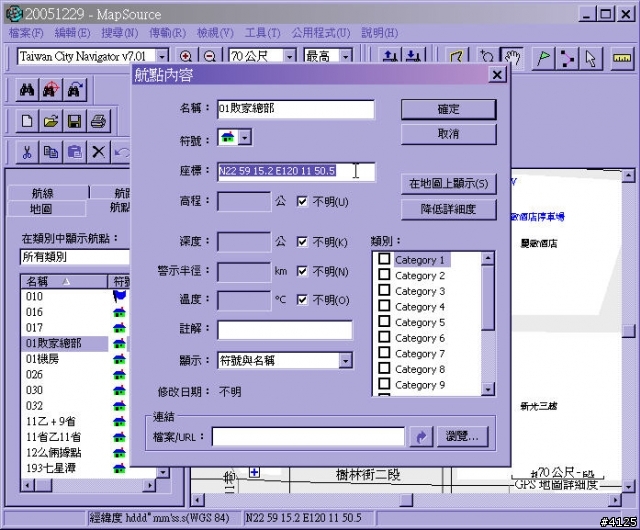Switch to the 地圖 tab
The height and width of the screenshot is (530, 640).
click(x=41, y=209)
